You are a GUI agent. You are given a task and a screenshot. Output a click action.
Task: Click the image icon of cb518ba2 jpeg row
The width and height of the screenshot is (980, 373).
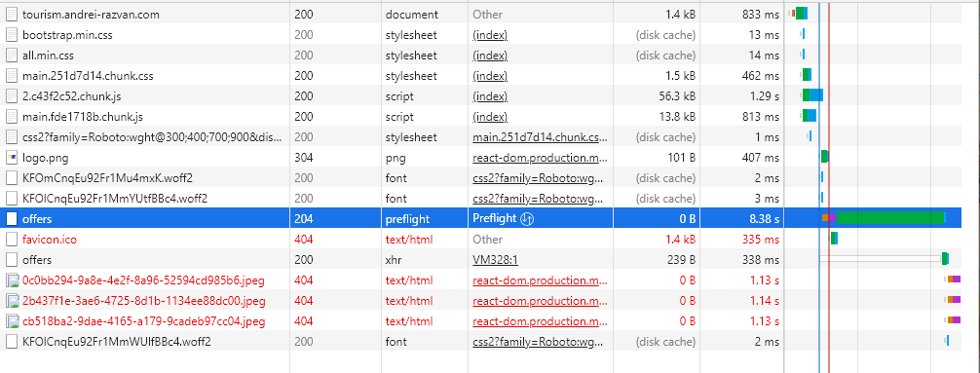pos(12,321)
